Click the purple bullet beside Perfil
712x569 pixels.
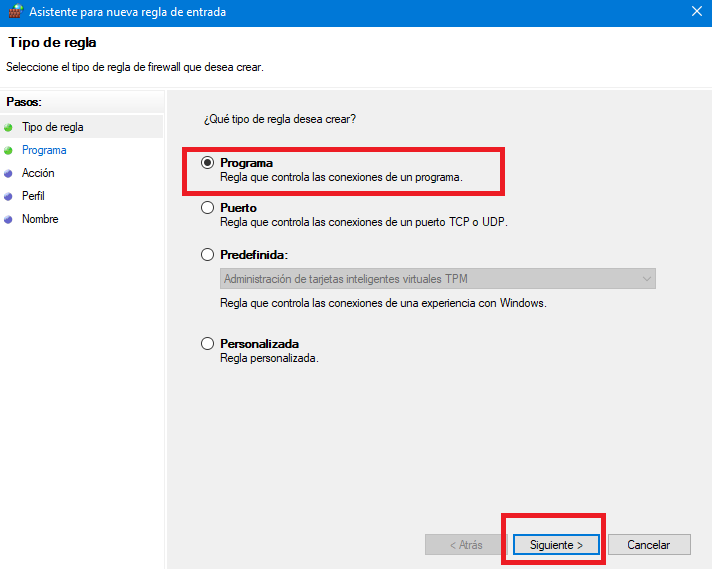[8, 196]
